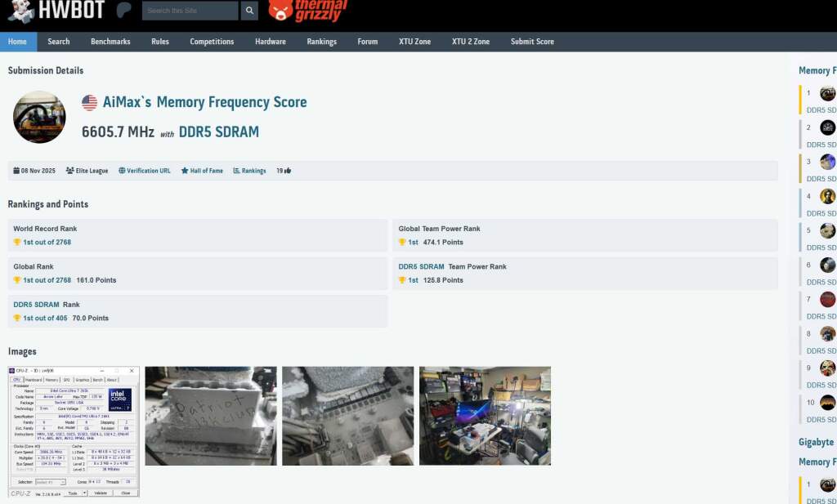The height and width of the screenshot is (504, 837).
Task: Select the Submit Score menu item
Action: (x=532, y=42)
